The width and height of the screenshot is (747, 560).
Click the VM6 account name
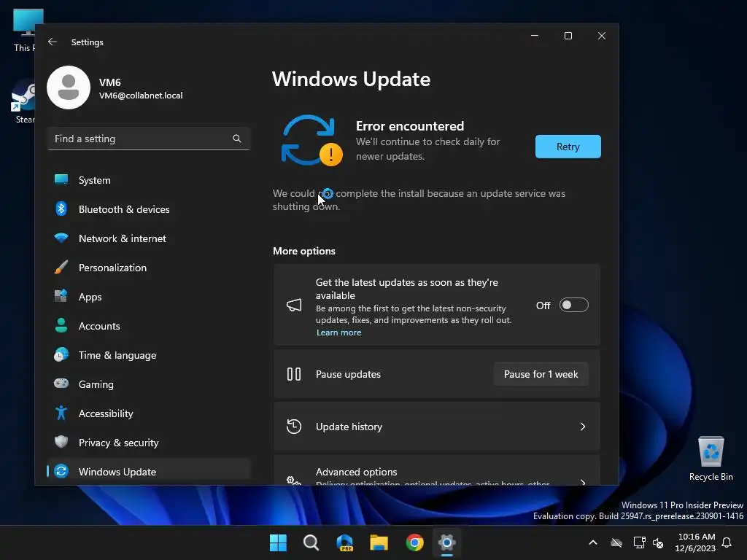(109, 82)
